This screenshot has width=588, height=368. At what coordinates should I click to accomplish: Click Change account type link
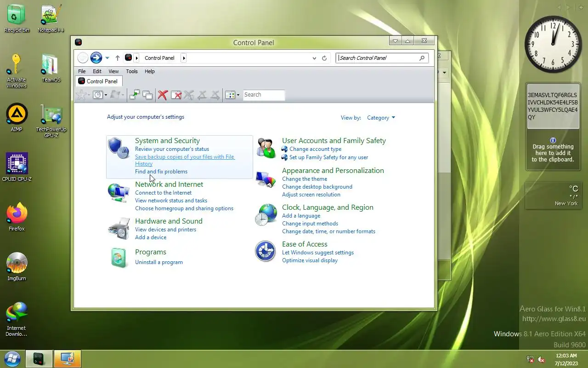[x=315, y=149]
